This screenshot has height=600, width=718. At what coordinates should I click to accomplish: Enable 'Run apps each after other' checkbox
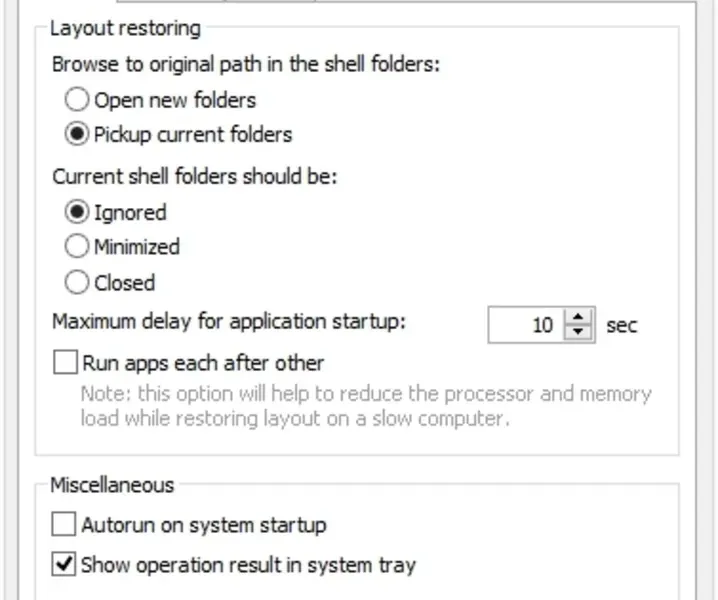pos(65,362)
